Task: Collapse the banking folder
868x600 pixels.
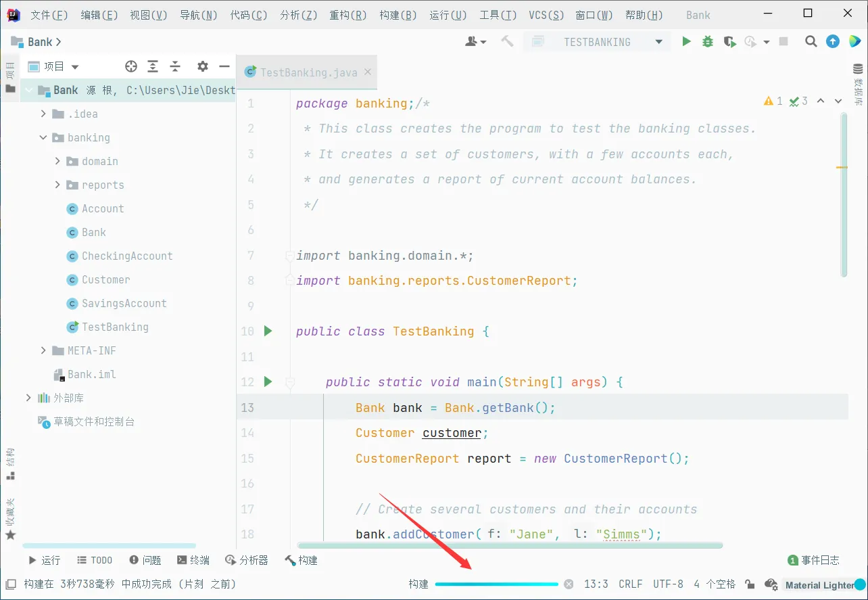Action: tap(43, 137)
